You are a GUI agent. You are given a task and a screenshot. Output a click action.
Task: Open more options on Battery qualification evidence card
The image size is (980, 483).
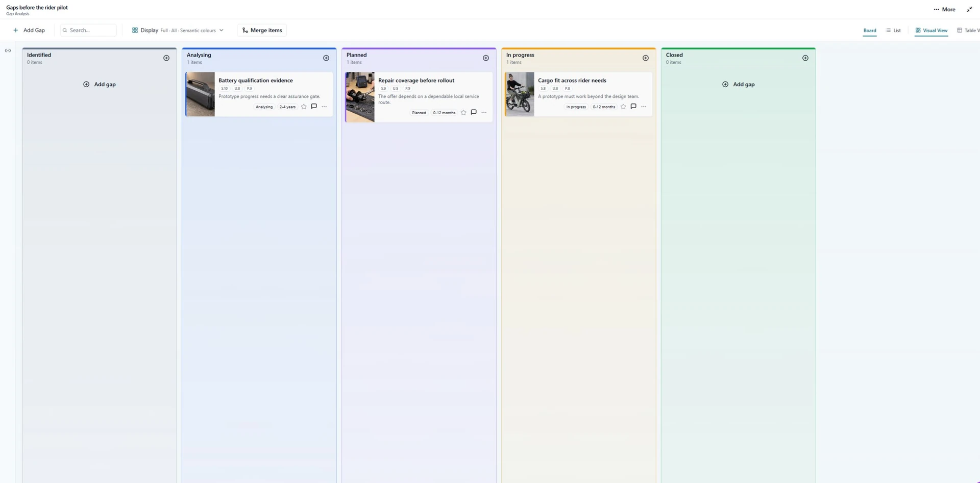pos(324,107)
